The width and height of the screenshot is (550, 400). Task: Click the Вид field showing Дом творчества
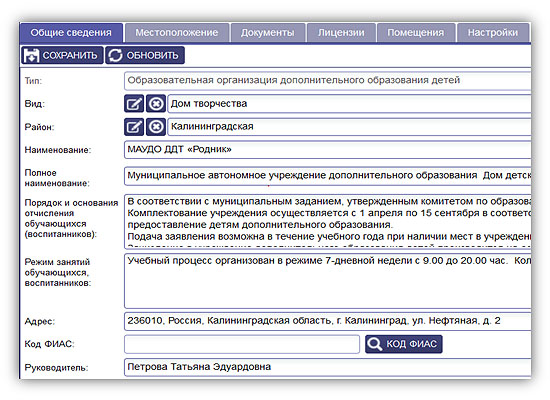point(349,104)
